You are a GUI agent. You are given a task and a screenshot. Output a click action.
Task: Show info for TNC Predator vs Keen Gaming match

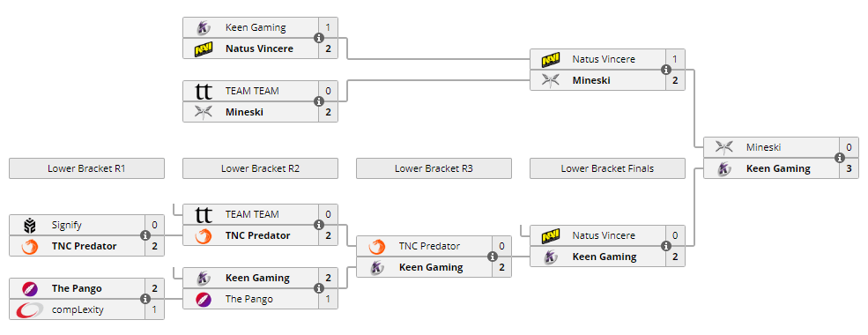click(493, 257)
